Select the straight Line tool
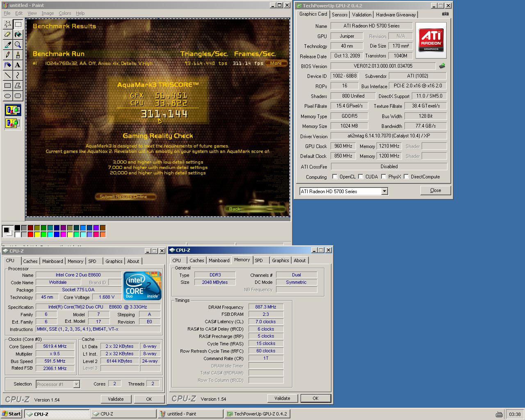This screenshot has height=420, width=525. [x=7, y=75]
